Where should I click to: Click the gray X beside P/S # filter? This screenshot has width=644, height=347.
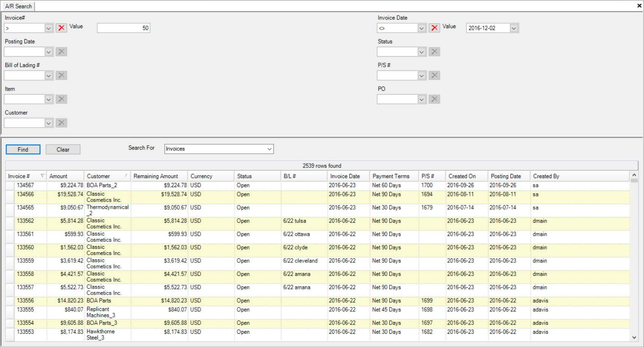(434, 75)
